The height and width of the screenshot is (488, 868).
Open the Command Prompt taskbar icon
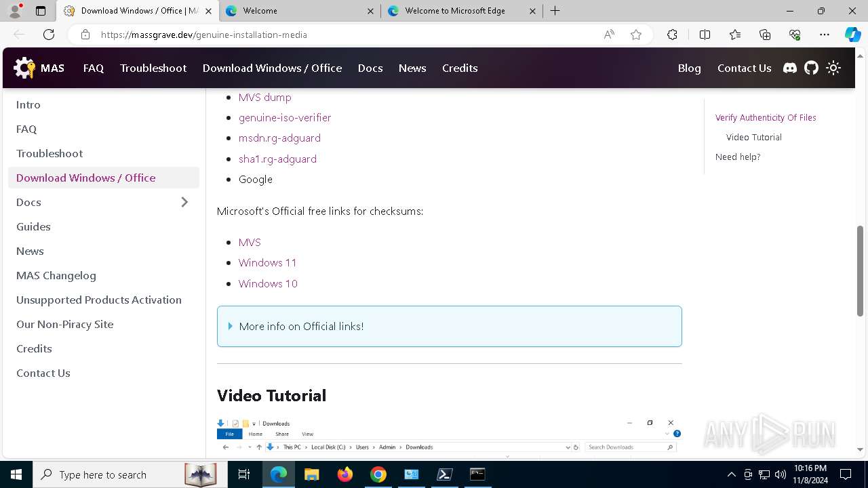click(478, 474)
